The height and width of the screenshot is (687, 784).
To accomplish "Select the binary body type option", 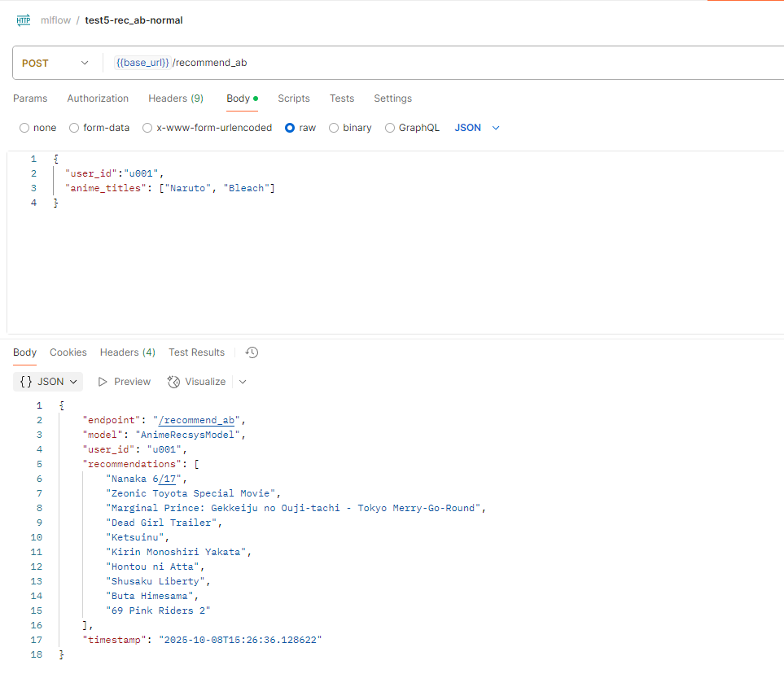I will (x=334, y=128).
